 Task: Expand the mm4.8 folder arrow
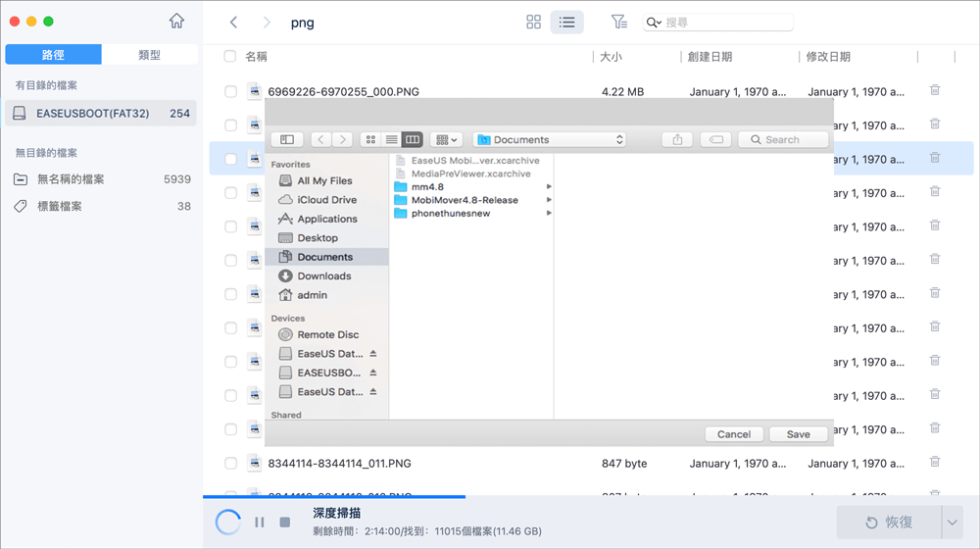click(x=549, y=186)
